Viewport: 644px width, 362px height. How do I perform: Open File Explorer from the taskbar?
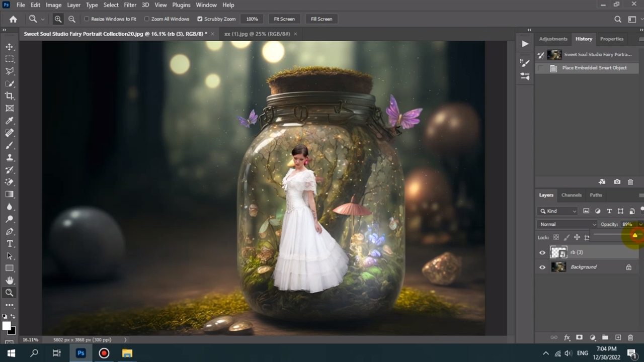click(127, 353)
